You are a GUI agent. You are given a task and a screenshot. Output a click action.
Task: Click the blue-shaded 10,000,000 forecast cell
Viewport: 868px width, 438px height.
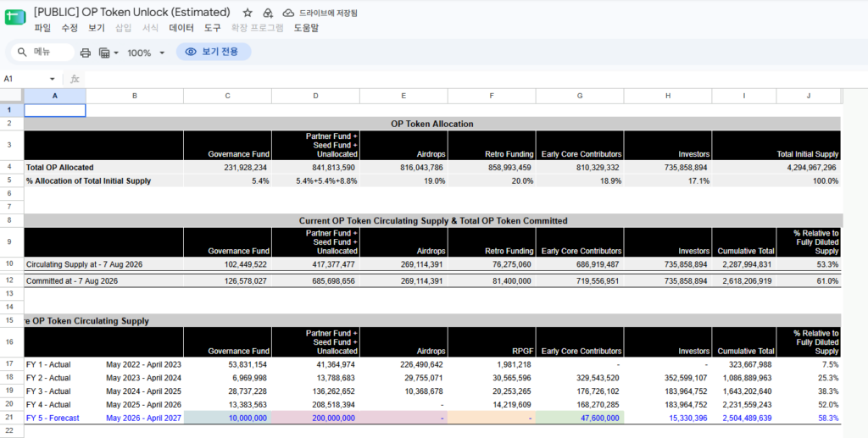tap(227, 419)
